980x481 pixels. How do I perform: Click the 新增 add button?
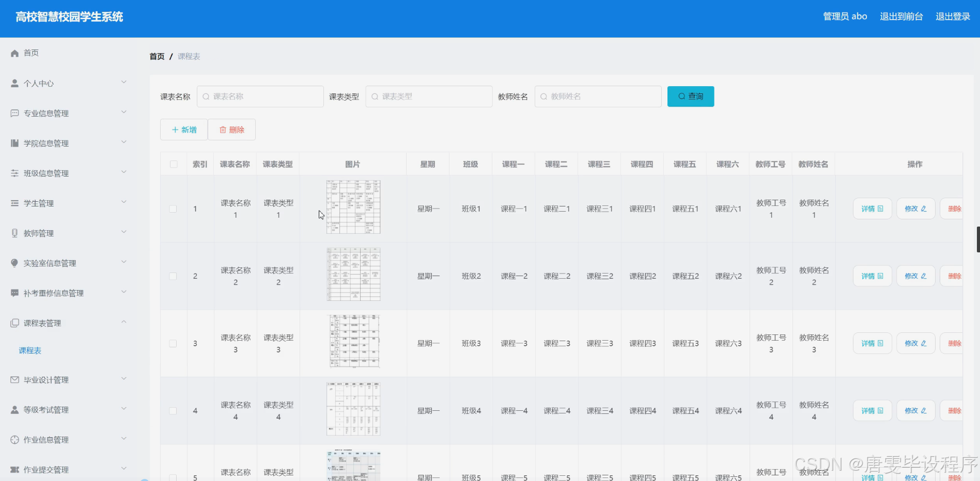pos(184,130)
